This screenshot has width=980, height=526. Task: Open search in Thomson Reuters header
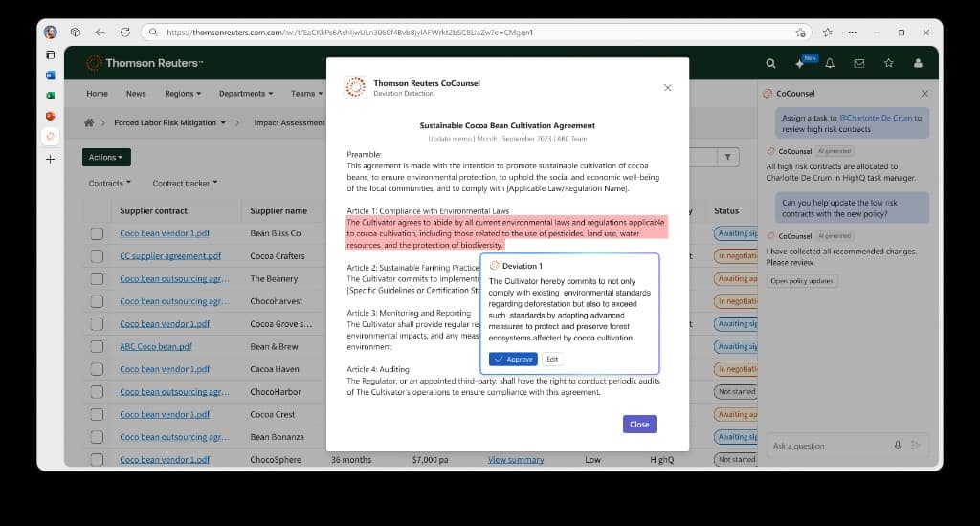point(770,63)
